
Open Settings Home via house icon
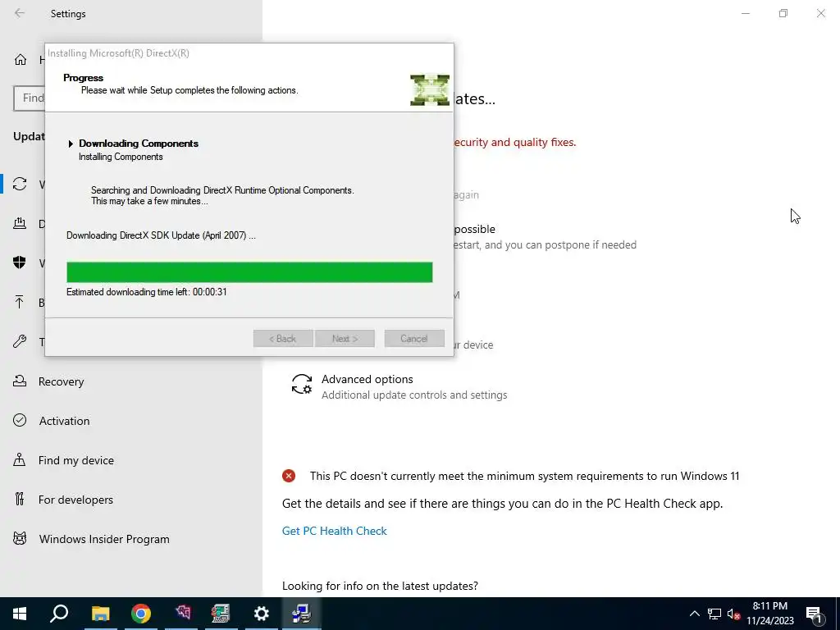(21, 59)
